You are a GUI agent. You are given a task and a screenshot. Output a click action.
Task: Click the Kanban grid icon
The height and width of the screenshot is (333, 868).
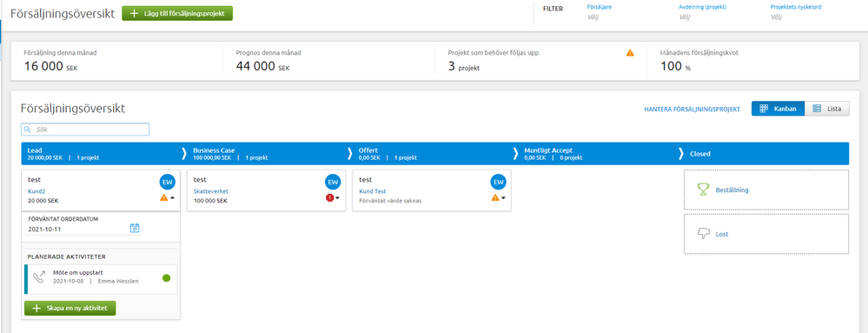point(764,110)
